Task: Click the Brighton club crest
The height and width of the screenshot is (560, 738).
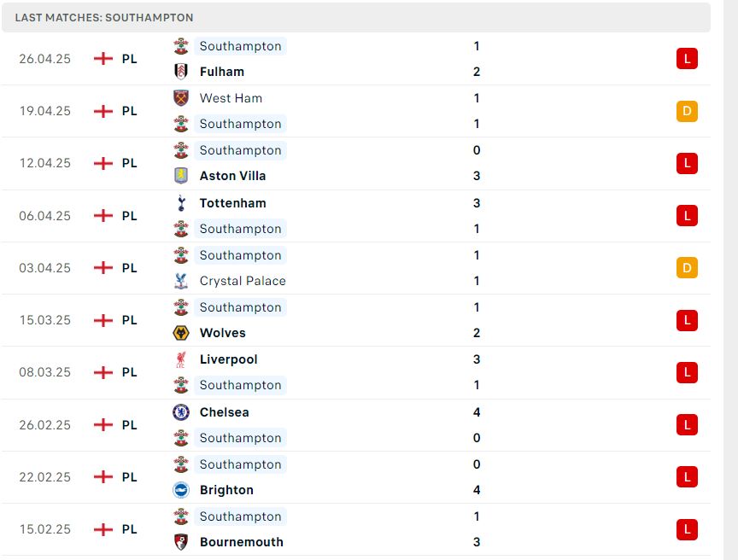Action: pyautogui.click(x=181, y=490)
